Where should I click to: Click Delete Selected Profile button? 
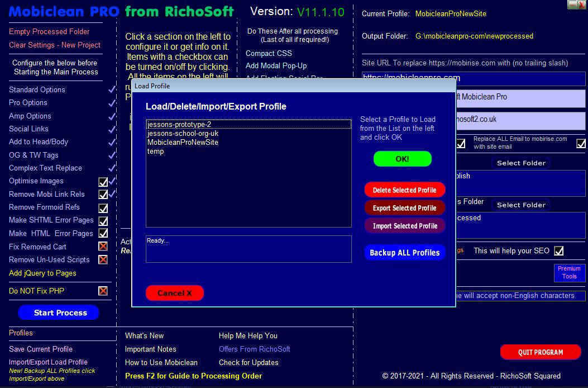coord(405,190)
